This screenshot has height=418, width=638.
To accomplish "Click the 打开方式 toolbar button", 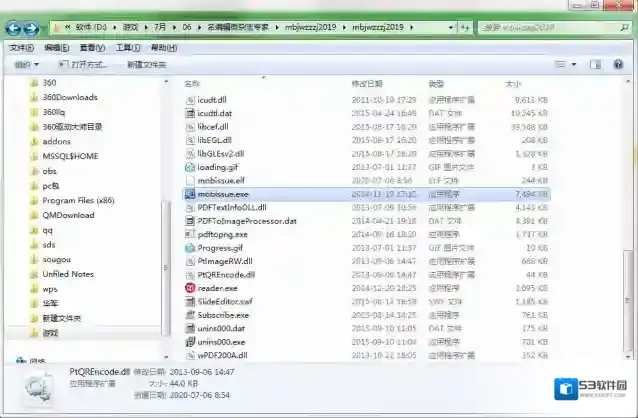I will pyautogui.click(x=83, y=65).
